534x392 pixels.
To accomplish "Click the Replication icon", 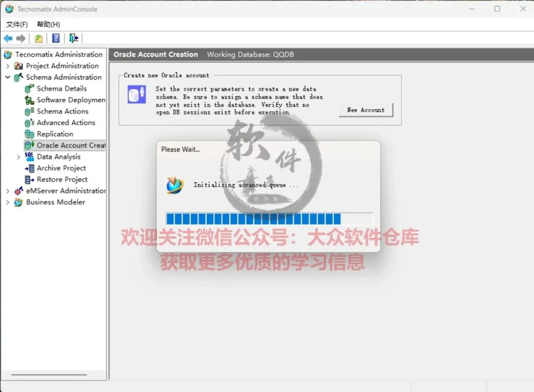I will [x=29, y=134].
